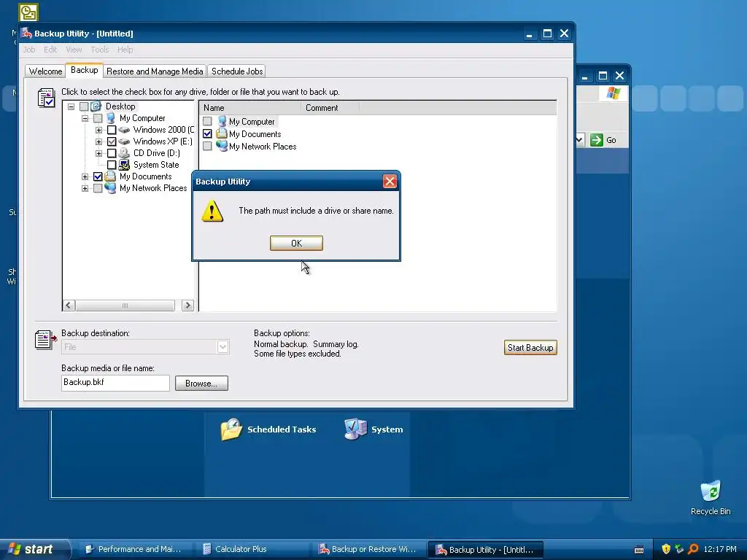Click the yellow warning triangle icon

coord(212,211)
